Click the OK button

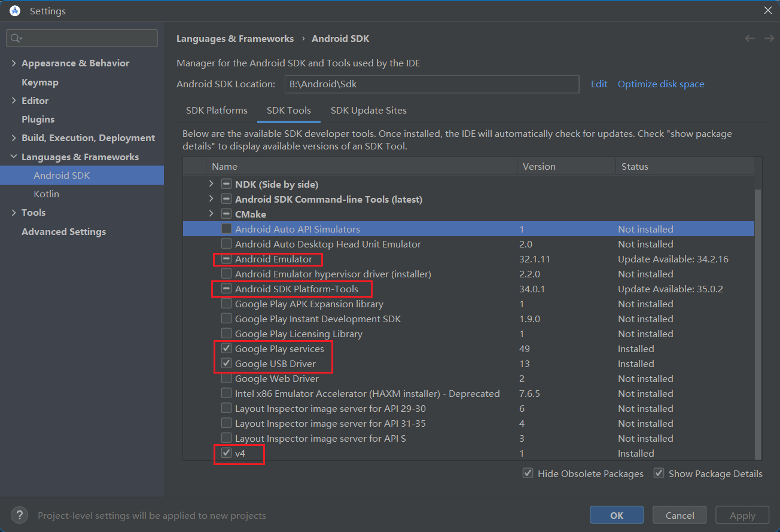[x=617, y=515]
